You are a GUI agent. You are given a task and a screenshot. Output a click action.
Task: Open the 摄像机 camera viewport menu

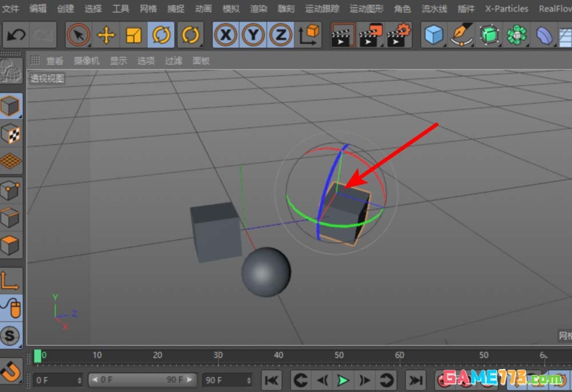[x=86, y=61]
